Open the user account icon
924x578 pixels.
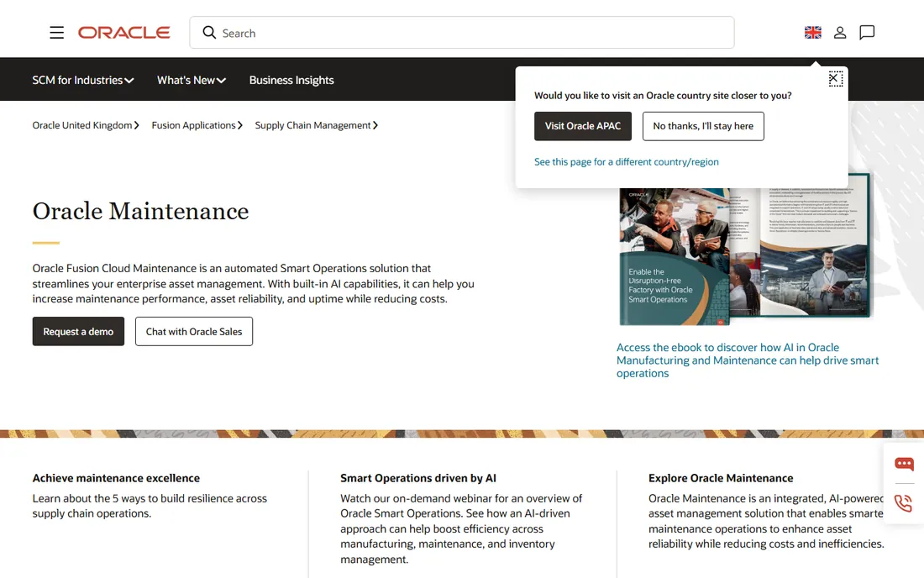point(840,33)
